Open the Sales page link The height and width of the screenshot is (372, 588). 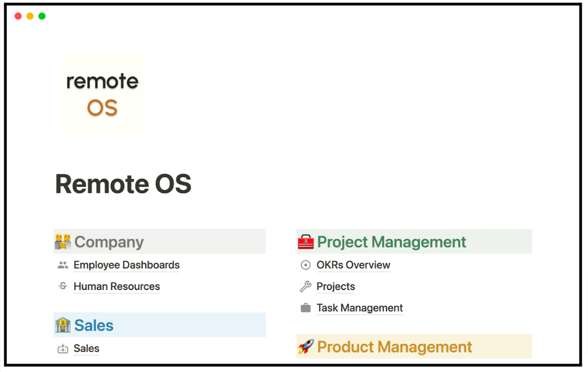[x=86, y=349]
